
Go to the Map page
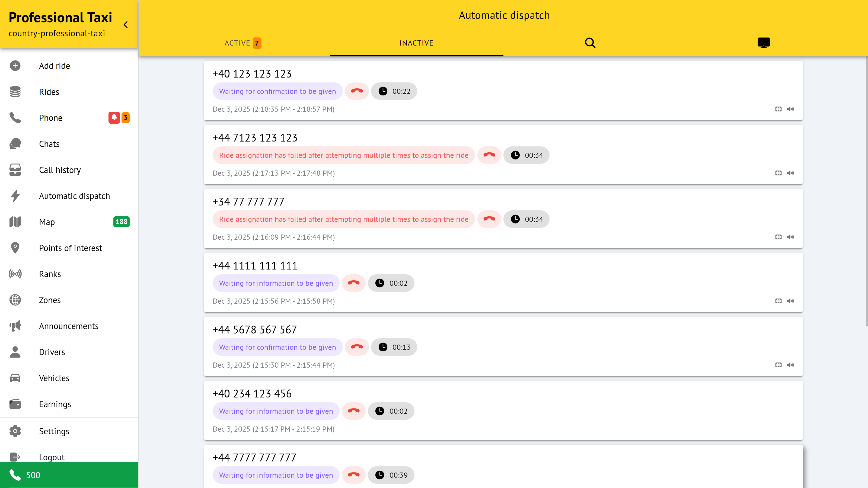47,222
